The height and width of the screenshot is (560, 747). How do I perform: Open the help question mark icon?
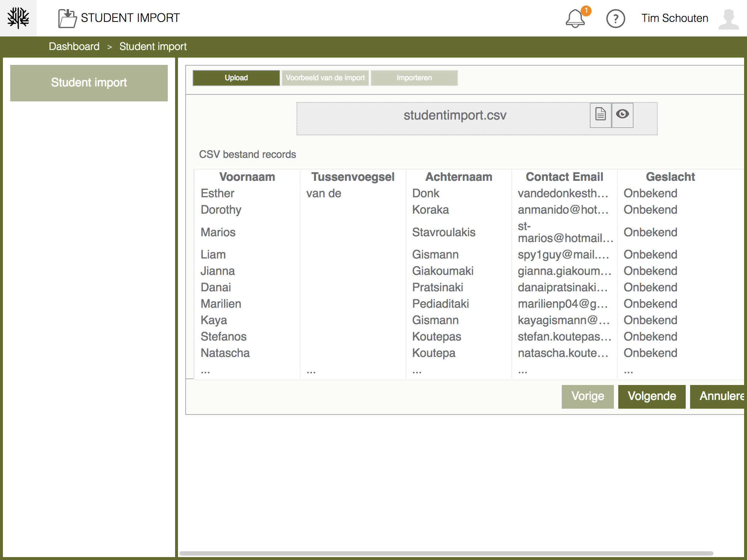point(615,19)
